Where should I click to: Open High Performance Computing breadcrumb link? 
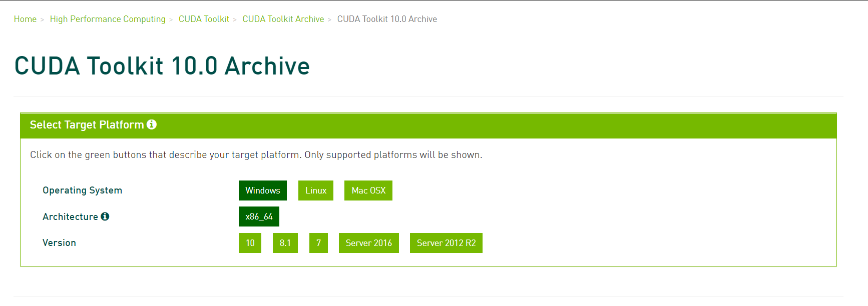(108, 19)
